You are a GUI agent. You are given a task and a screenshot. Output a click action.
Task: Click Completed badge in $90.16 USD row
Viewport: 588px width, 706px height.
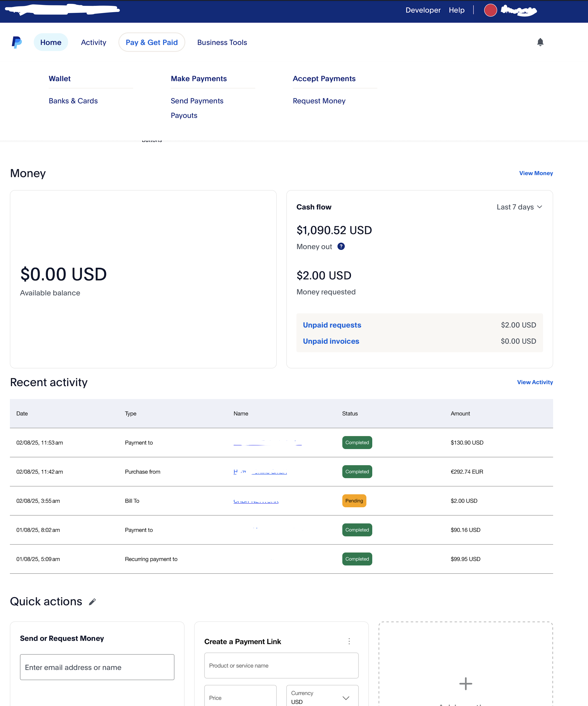357,530
